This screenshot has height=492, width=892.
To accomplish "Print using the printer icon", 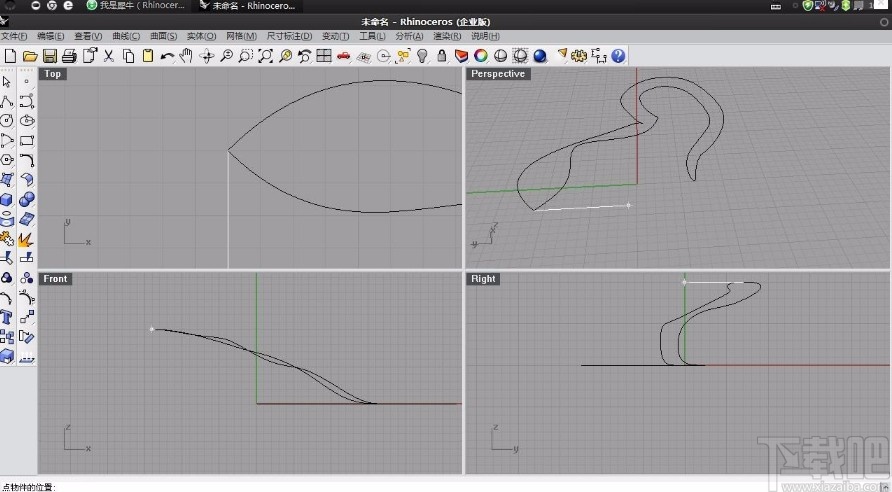I will [x=69, y=56].
